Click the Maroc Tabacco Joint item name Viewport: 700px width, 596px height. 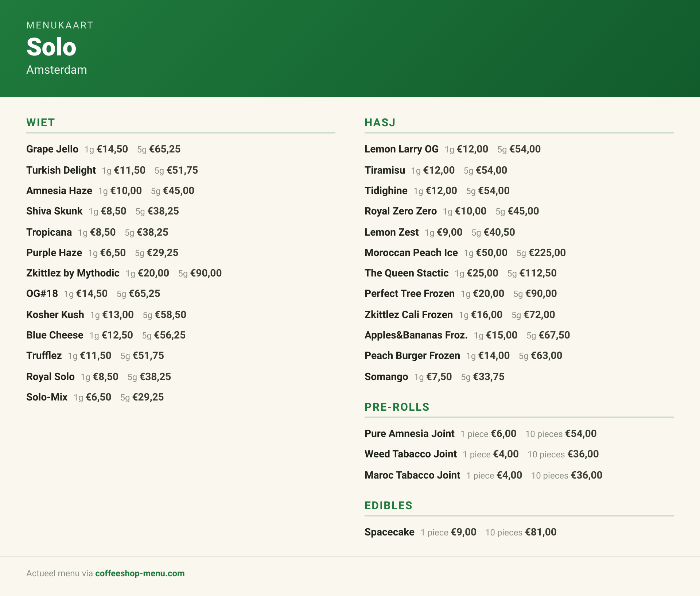[x=412, y=475]
